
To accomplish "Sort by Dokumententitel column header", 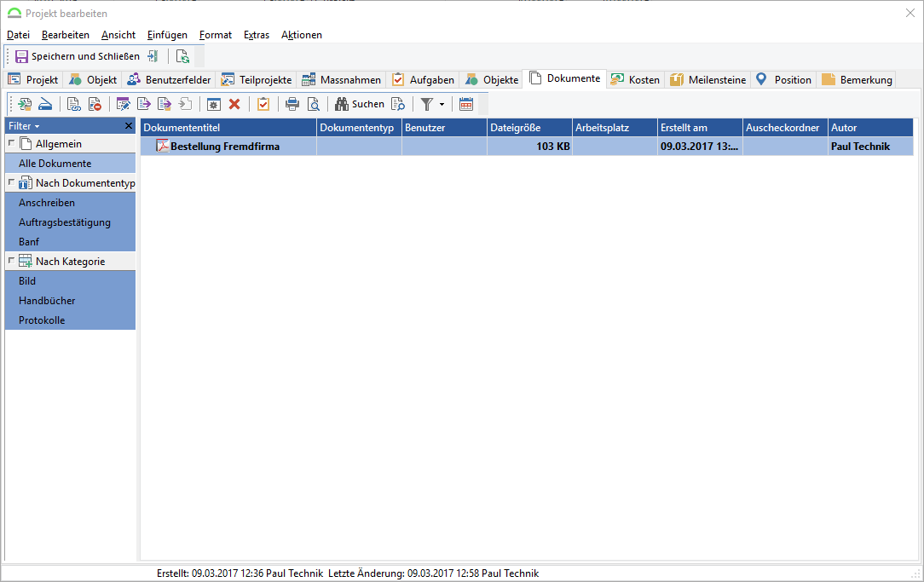I will pos(228,128).
